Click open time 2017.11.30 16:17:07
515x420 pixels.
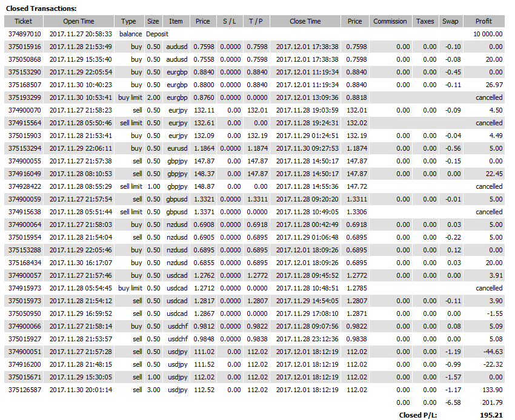click(x=81, y=263)
